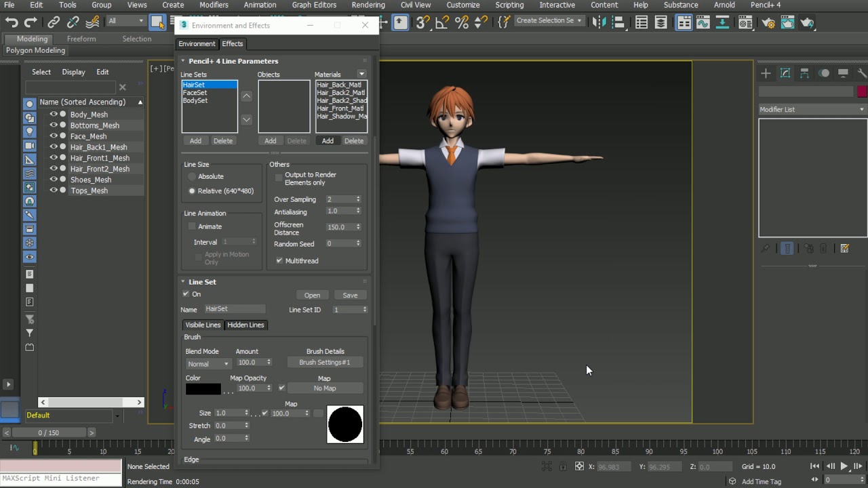Select the Absolute line size radio button
This screenshot has height=488, width=868.
coord(192,176)
